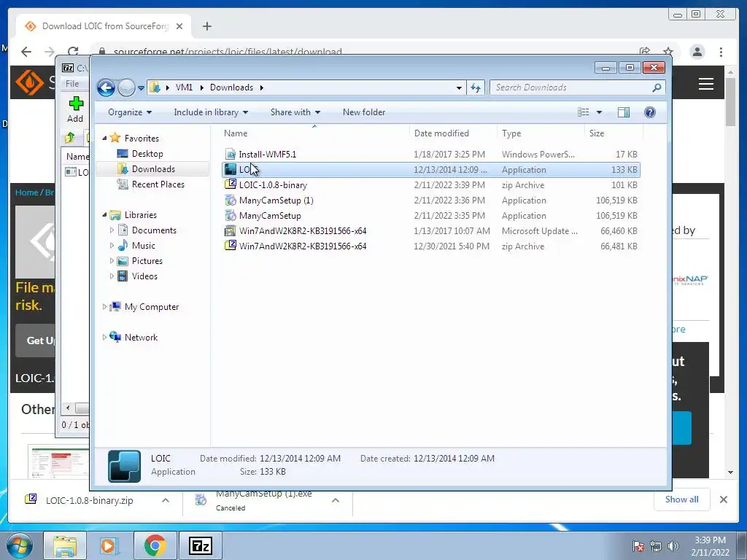Viewport: 747px width, 560px height.
Task: Switch to 7-Zip from the taskbar
Action: [200, 545]
